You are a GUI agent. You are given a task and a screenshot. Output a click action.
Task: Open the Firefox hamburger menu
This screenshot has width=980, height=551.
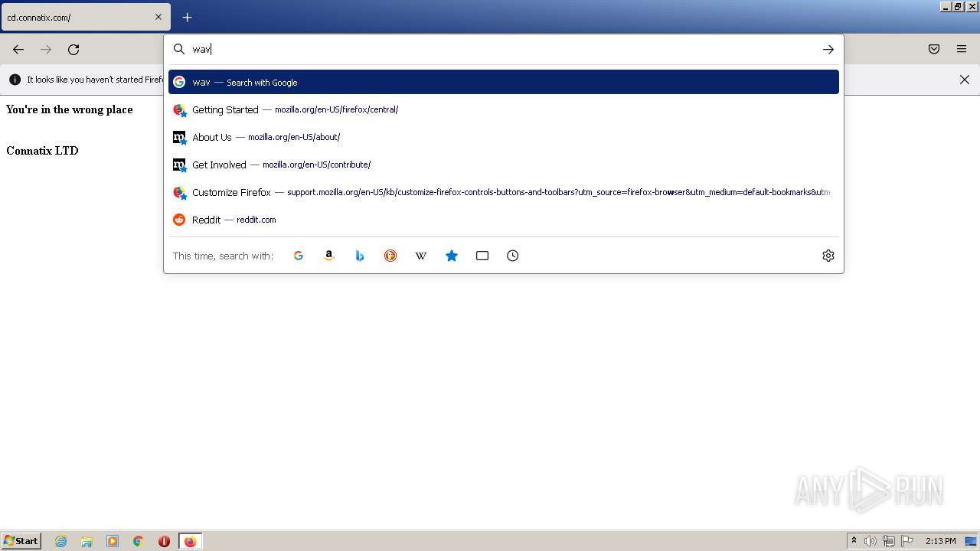[x=962, y=49]
